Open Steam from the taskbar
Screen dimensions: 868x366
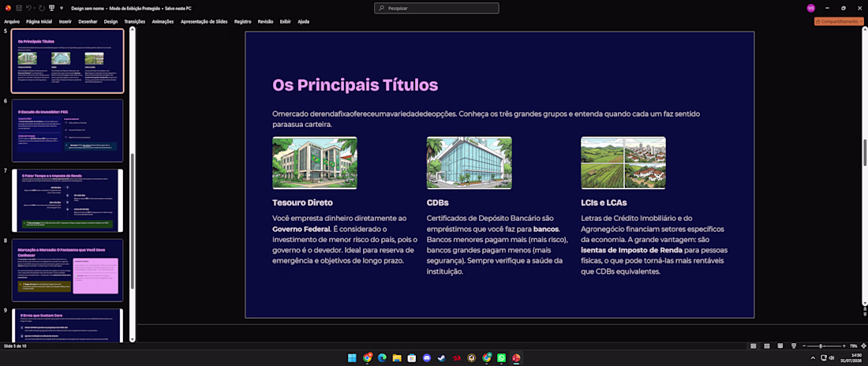click(442, 358)
